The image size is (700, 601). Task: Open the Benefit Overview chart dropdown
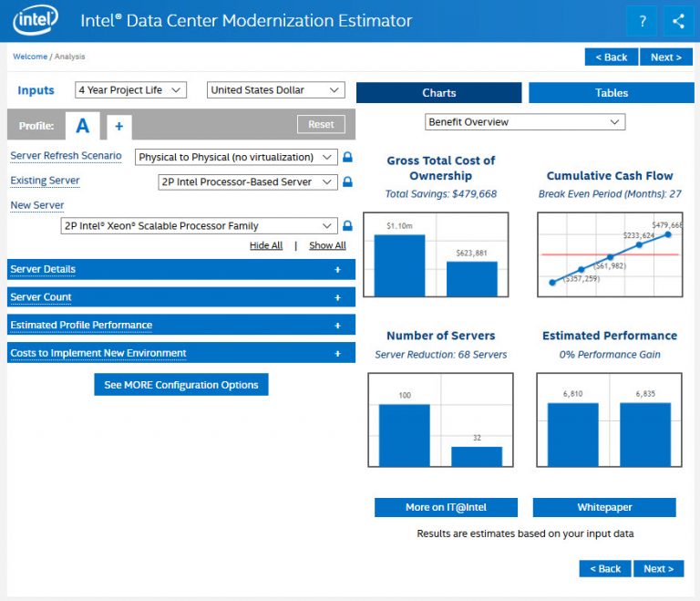click(x=525, y=122)
